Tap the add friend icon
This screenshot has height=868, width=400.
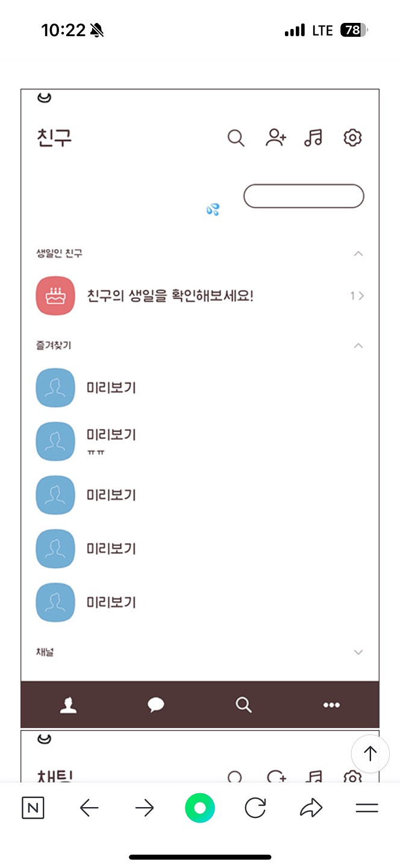pos(275,138)
